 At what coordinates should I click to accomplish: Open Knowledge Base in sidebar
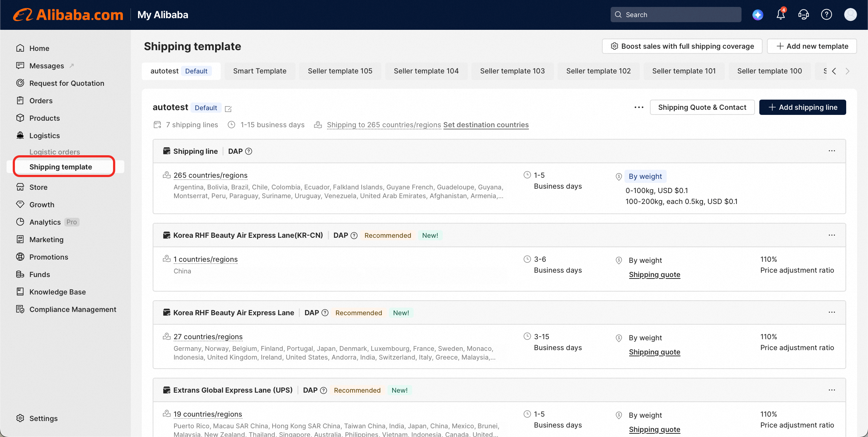pos(57,292)
